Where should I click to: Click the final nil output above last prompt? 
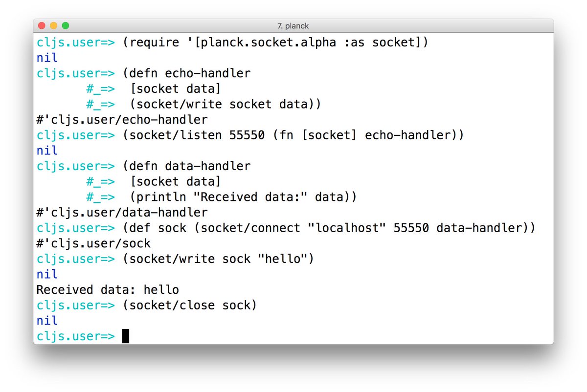click(x=47, y=321)
